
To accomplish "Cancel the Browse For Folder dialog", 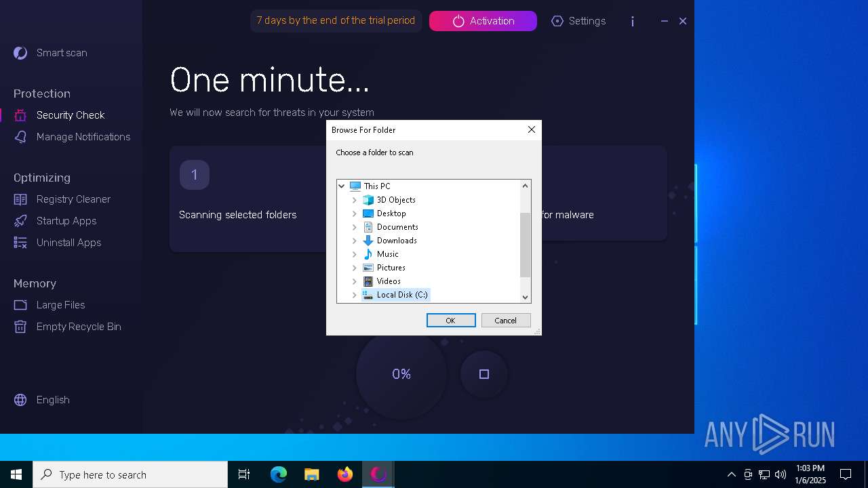I will click(506, 321).
